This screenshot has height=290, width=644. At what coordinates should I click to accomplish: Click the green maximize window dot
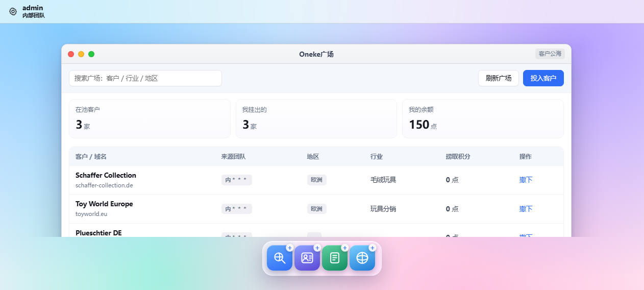tap(91, 54)
